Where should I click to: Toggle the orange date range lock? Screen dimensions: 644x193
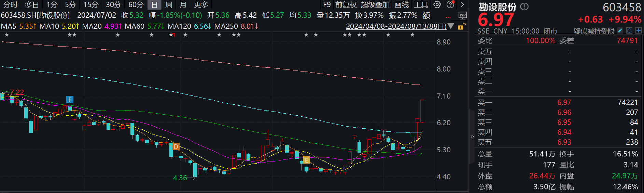click(461, 26)
